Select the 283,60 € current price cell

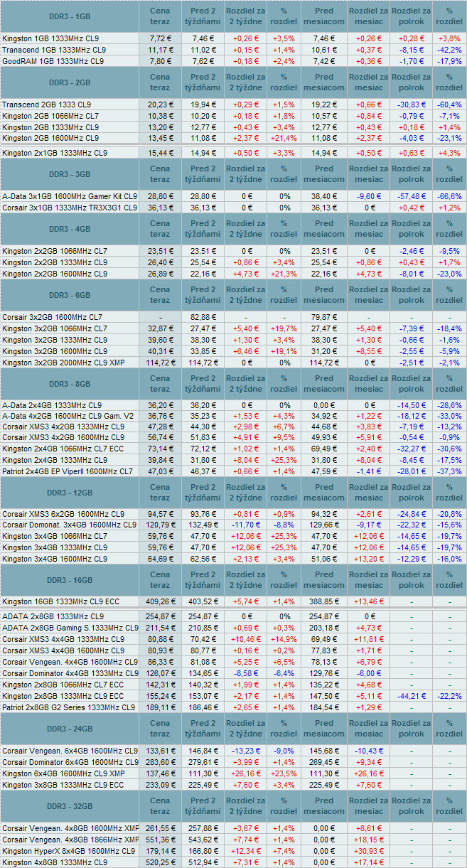[x=160, y=762]
